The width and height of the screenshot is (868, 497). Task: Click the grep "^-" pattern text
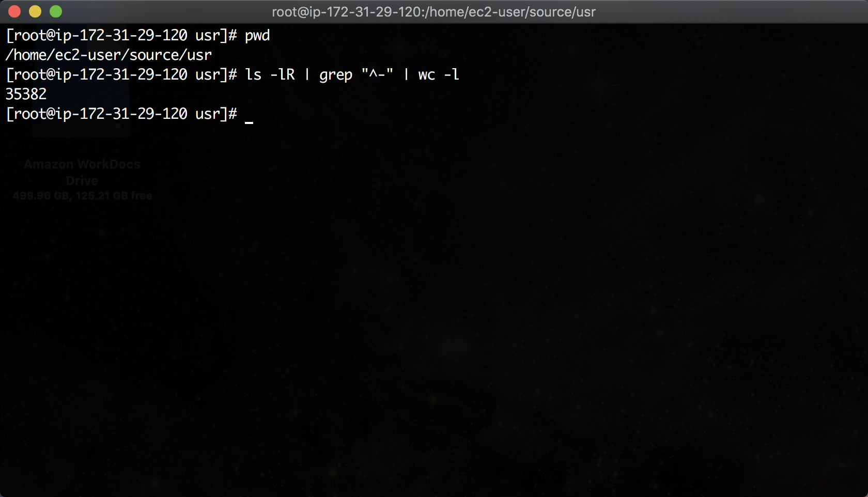point(357,75)
